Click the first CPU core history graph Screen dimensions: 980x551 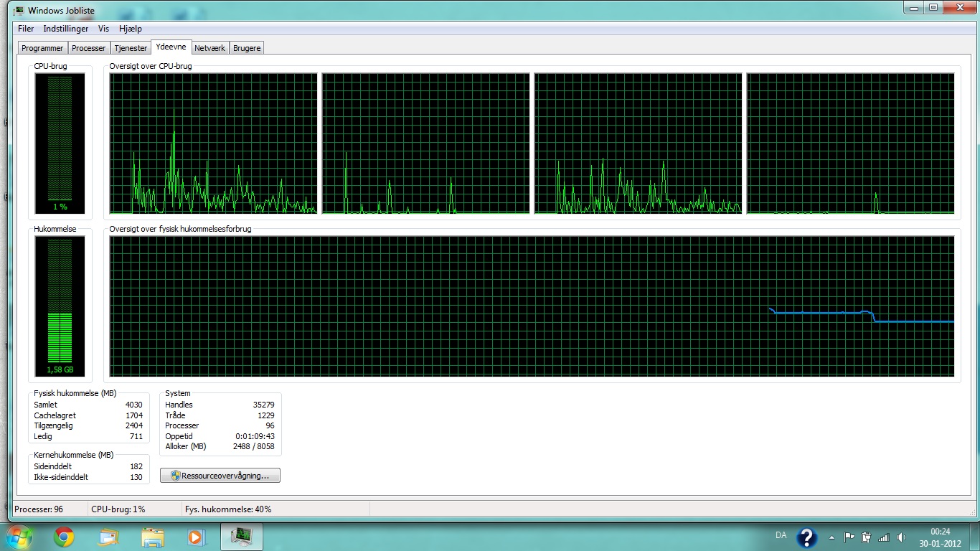tap(213, 143)
